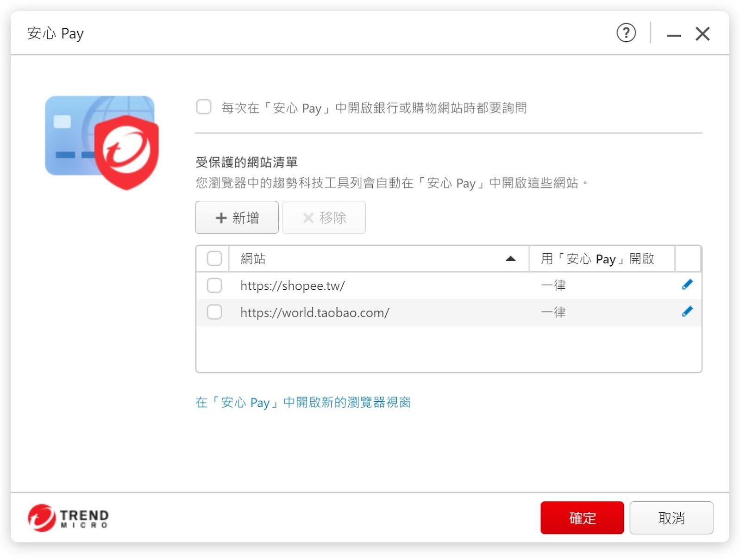Select the https://world.taobao.com/ row text

tap(315, 312)
